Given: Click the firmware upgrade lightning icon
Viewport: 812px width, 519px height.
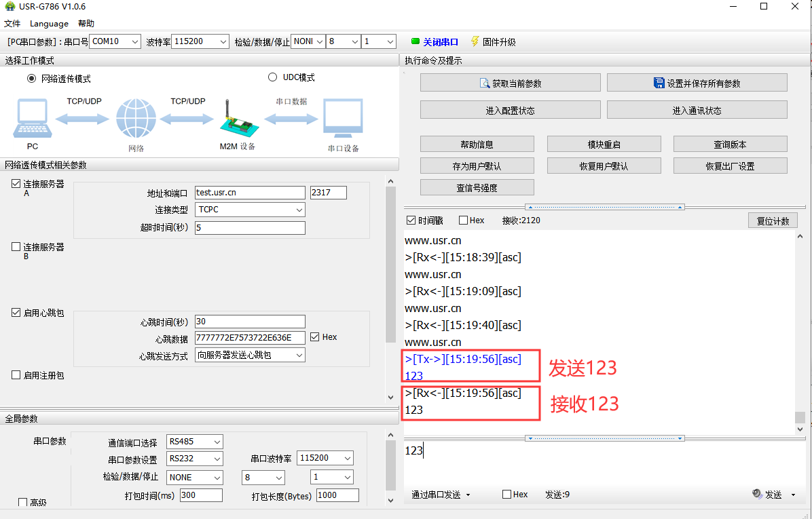Looking at the screenshot, I should (x=475, y=41).
